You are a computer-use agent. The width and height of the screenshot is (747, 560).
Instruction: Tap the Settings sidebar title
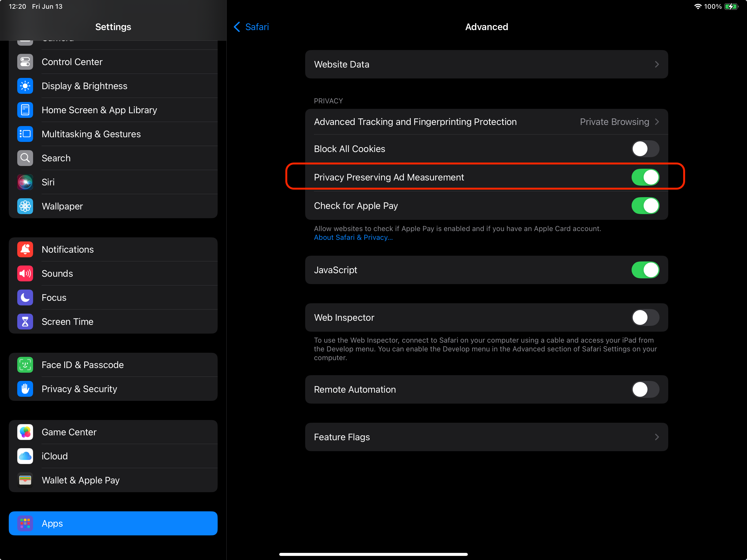tap(113, 27)
